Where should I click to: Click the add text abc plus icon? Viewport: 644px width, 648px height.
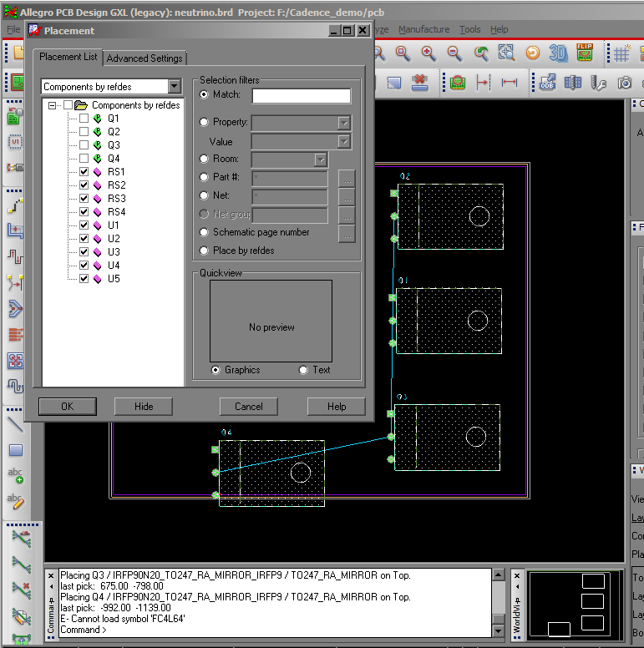(x=15, y=476)
